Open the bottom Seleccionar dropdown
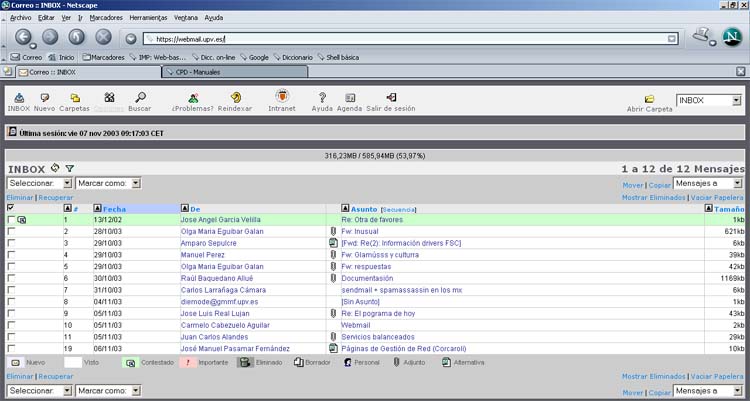750x401 pixels. pos(40,390)
